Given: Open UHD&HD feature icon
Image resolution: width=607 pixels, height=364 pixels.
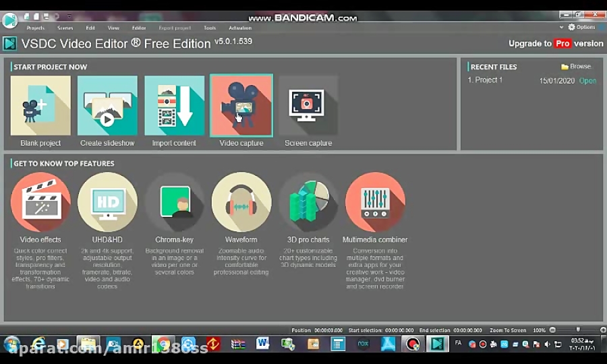Looking at the screenshot, I should pos(108,202).
